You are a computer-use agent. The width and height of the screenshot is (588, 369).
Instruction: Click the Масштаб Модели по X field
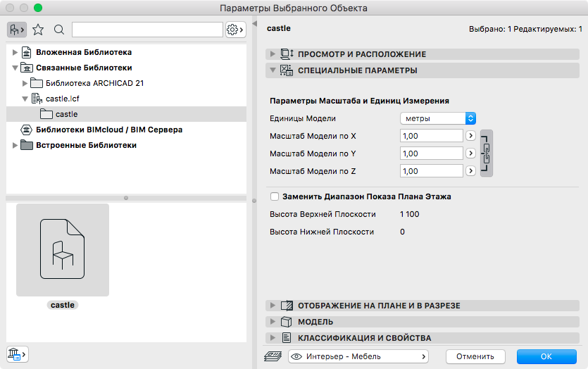click(x=431, y=136)
